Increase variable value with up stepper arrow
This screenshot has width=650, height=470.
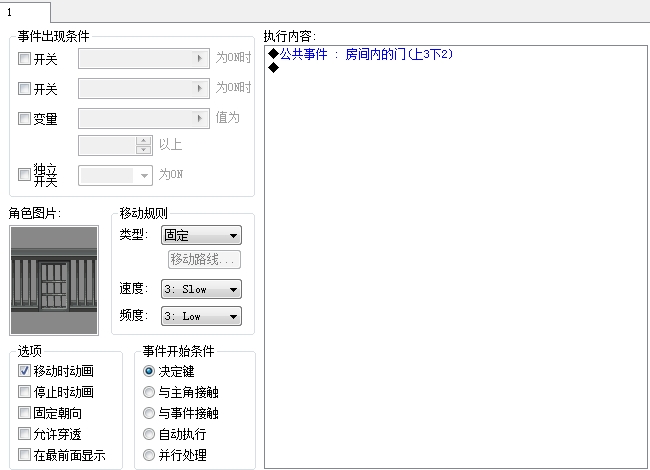143,141
